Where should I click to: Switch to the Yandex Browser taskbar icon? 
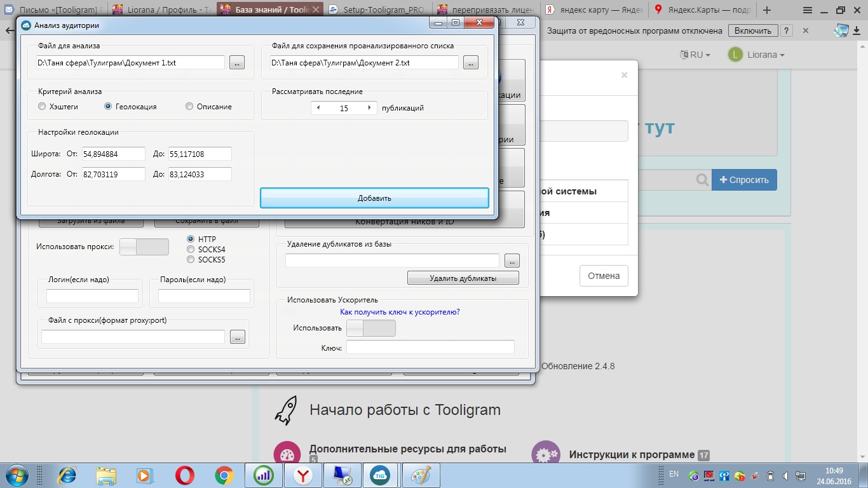point(304,475)
